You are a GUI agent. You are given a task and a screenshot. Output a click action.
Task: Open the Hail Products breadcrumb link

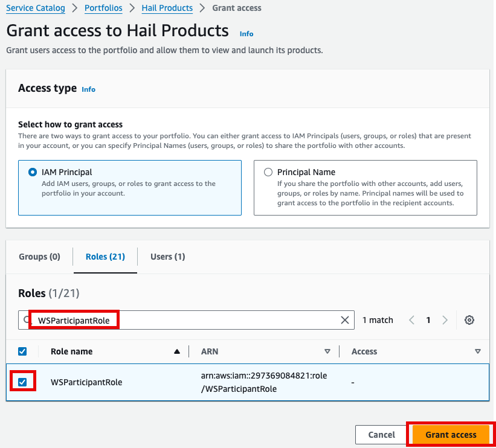click(167, 8)
